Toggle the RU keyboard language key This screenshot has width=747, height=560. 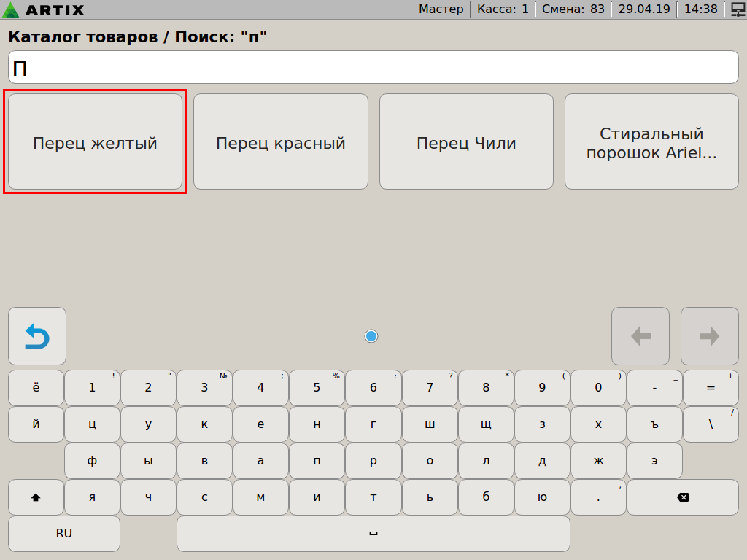click(x=64, y=534)
